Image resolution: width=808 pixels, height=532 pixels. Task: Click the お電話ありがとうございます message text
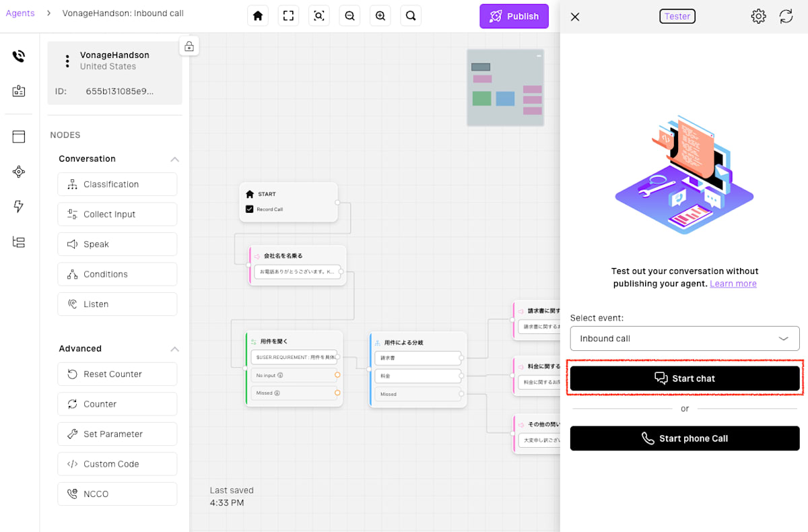[x=298, y=272]
